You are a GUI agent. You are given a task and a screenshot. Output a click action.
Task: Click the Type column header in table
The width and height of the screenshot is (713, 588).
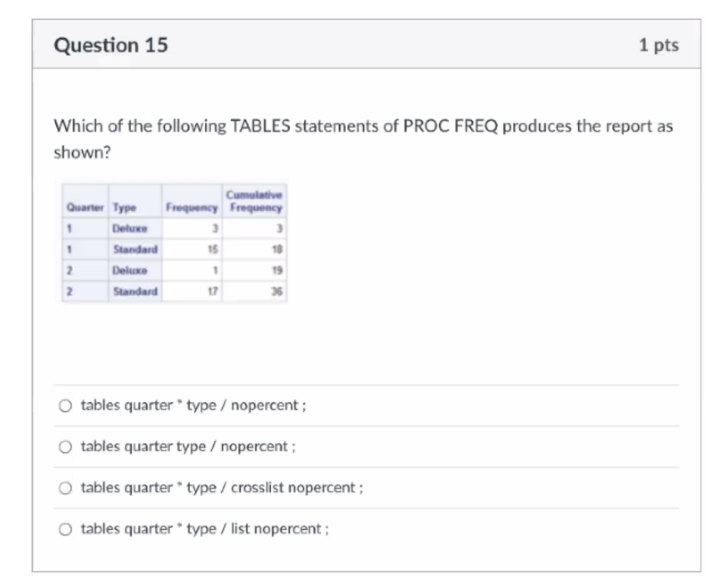[125, 207]
